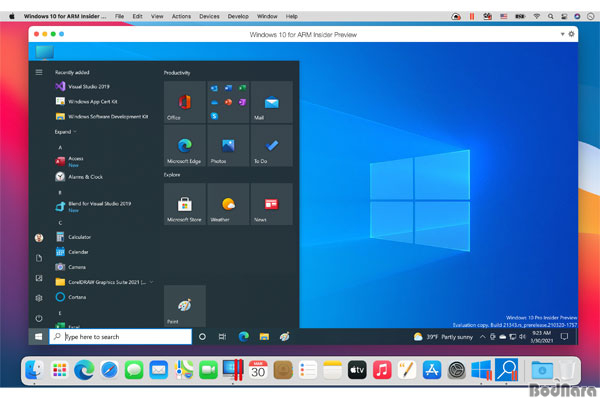Open Pictures shortcut in Start sidebar
Viewport: 600px width, 400px height.
click(x=39, y=278)
